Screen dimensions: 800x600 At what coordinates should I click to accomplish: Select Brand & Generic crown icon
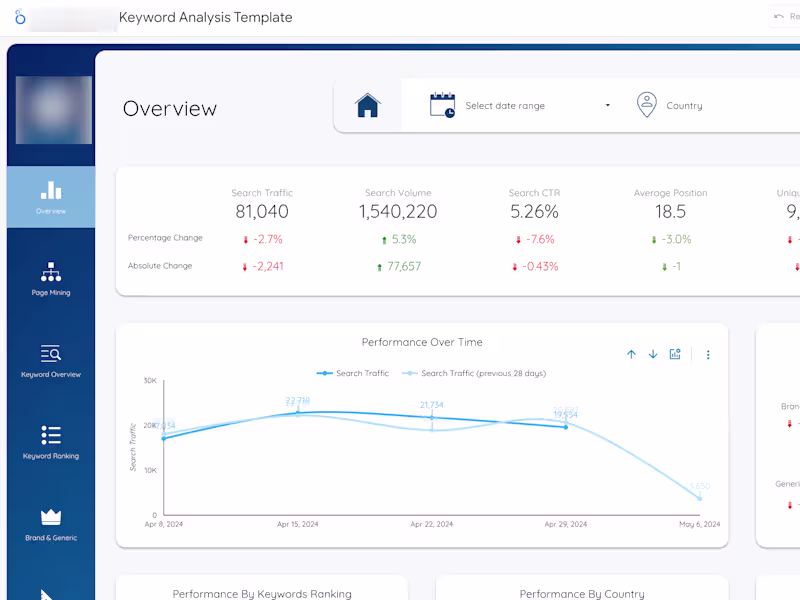(51, 517)
